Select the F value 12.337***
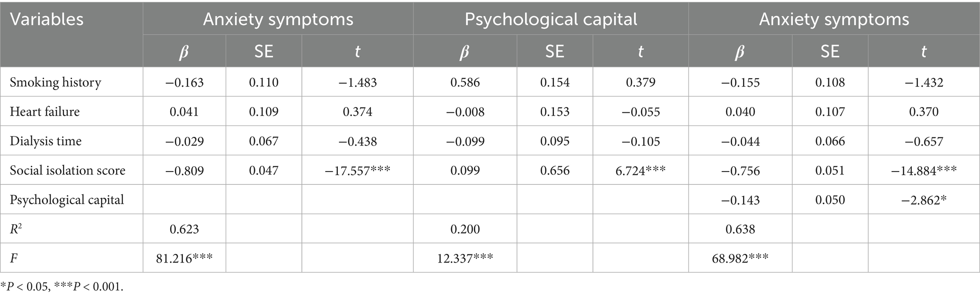The height and width of the screenshot is (298, 980). tap(465, 259)
